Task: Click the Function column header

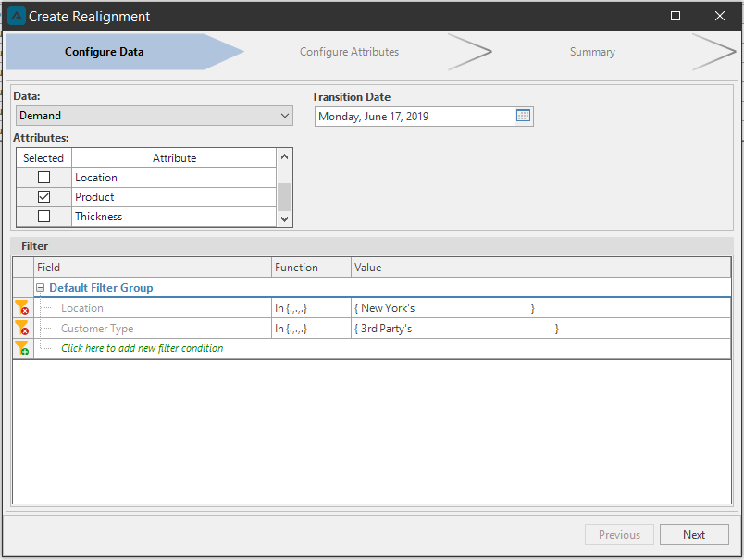Action: coord(311,268)
